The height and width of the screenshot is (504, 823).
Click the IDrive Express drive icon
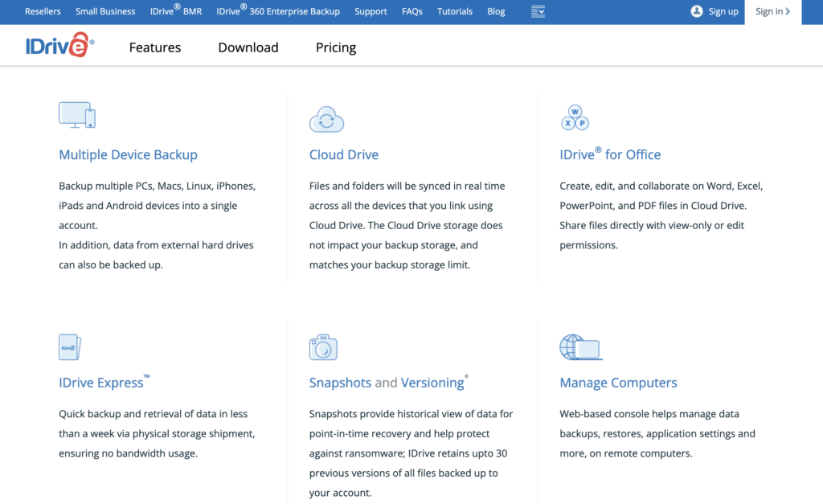click(x=70, y=347)
